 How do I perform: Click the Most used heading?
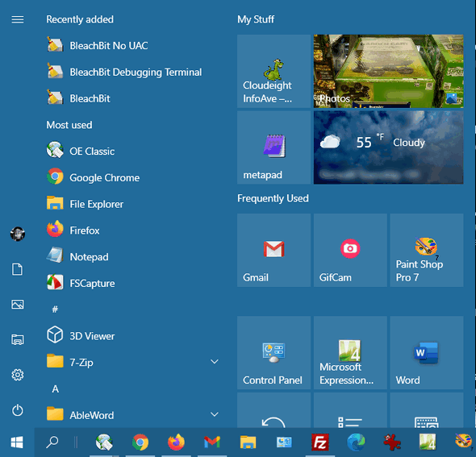(69, 125)
